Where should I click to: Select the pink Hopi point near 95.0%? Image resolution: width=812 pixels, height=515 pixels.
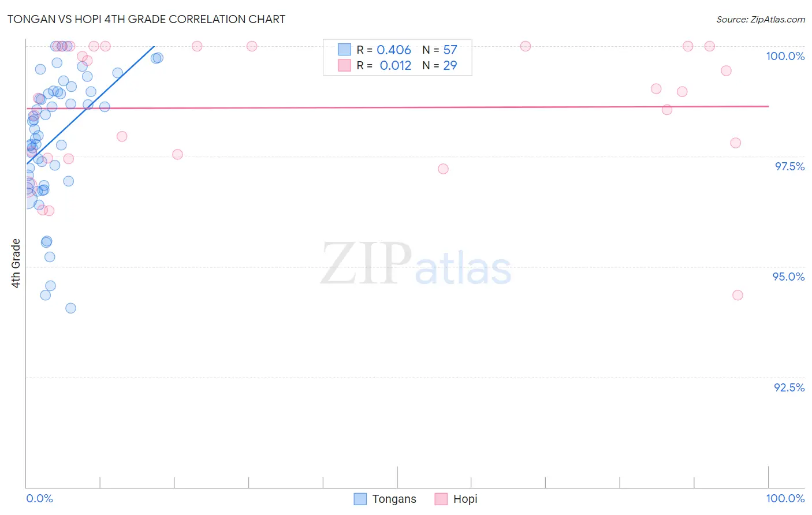(x=737, y=295)
